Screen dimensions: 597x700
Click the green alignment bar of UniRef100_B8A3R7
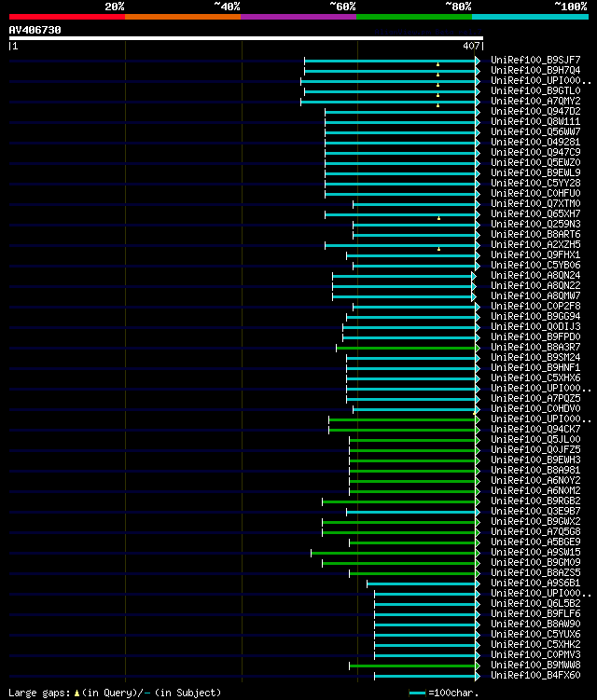click(x=406, y=348)
